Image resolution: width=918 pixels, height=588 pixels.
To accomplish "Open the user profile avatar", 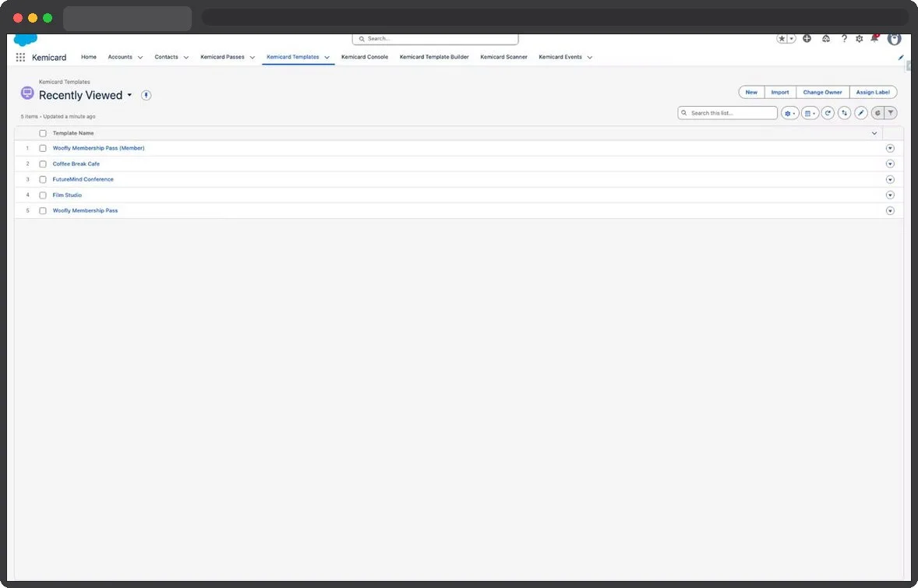I will 894,39.
